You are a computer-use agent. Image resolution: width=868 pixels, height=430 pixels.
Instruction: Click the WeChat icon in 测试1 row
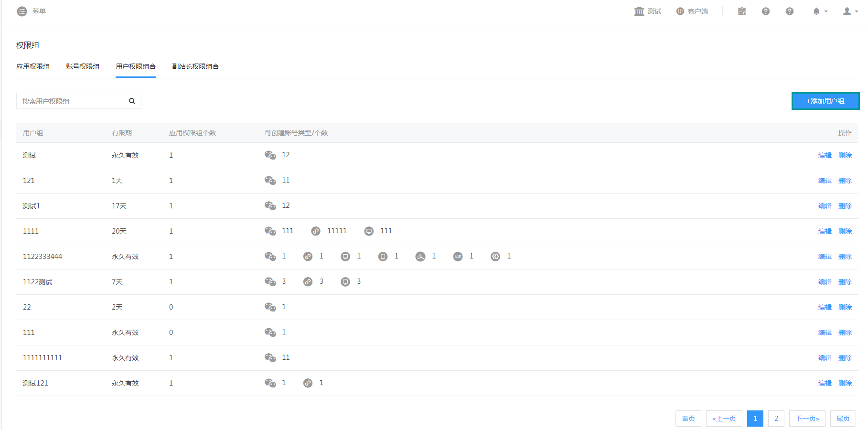tap(270, 205)
